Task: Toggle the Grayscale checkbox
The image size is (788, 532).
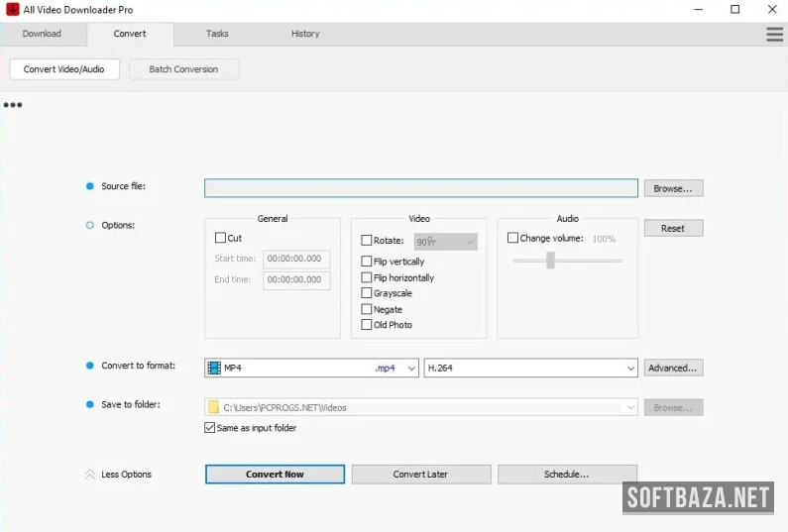Action: 367,293
